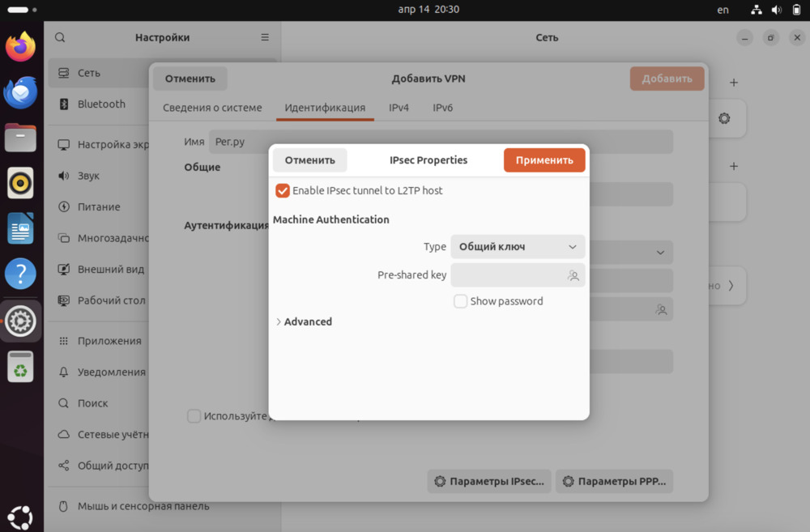The width and height of the screenshot is (810, 532).
Task: Open Thunderbird mail from the dock
Action: 20,92
